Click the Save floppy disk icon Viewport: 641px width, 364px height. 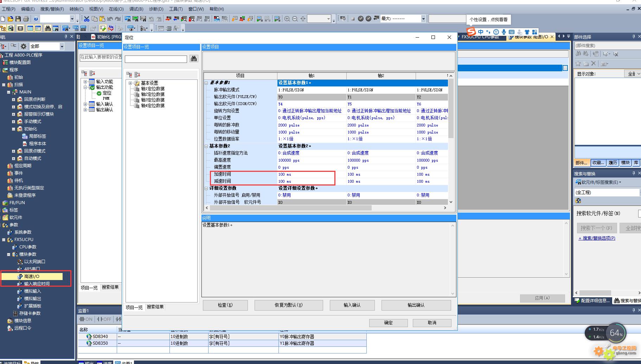coord(18,19)
